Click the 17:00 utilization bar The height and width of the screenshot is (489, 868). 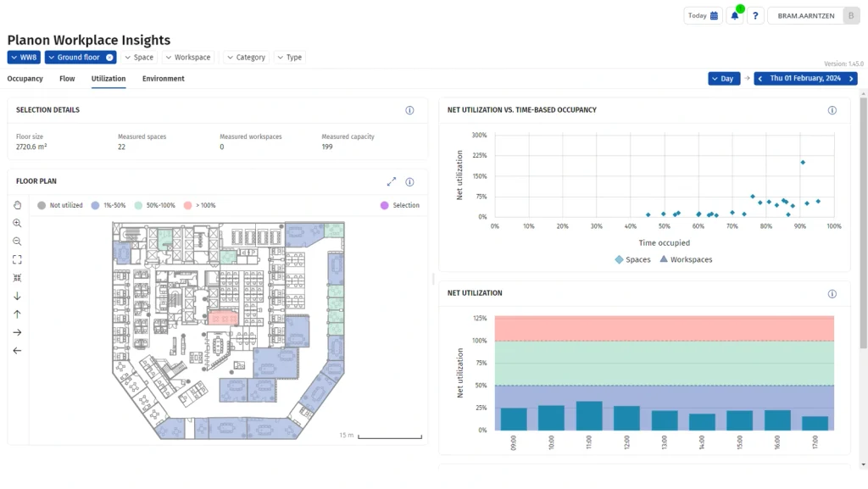(815, 423)
